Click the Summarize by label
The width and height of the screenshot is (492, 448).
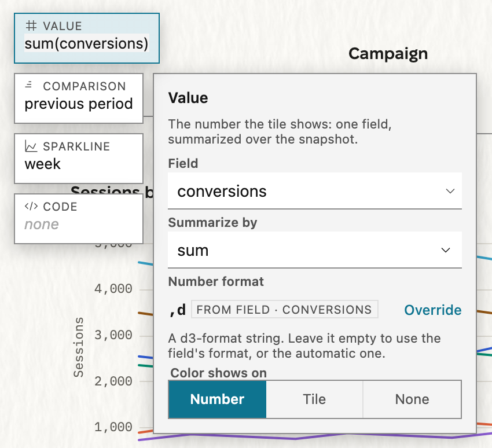pos(212,222)
